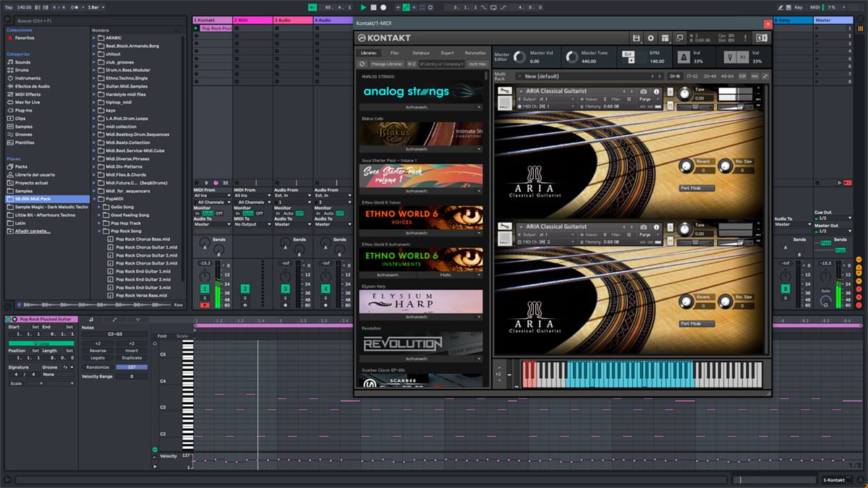Click the Master Tune knob
The width and height of the screenshot is (868, 488).
(x=571, y=56)
